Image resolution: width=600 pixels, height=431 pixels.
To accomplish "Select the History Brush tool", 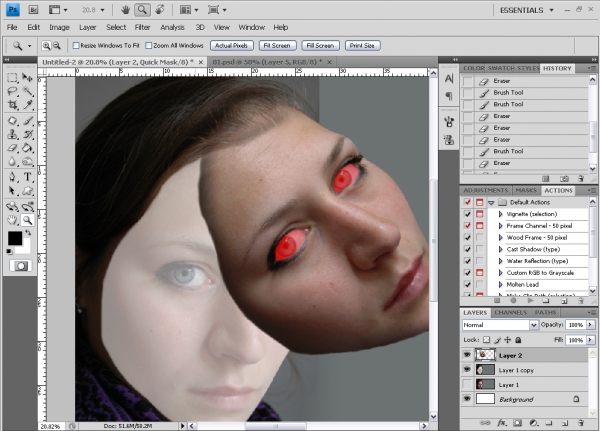I will [27, 134].
